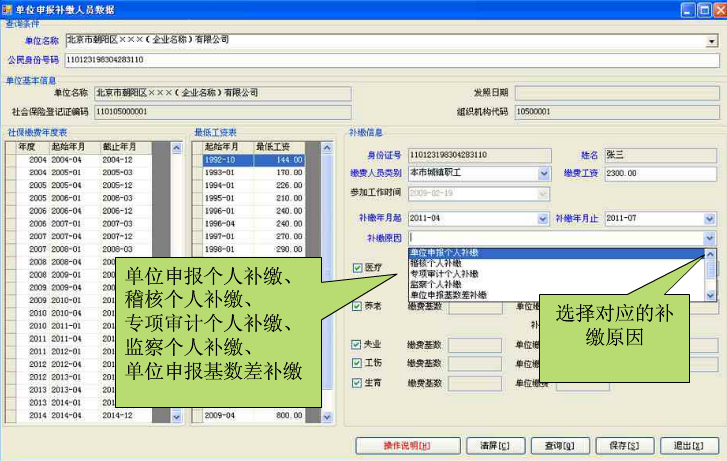
Task: Click down arrow of reason list scrollbar
Action: click(x=710, y=295)
